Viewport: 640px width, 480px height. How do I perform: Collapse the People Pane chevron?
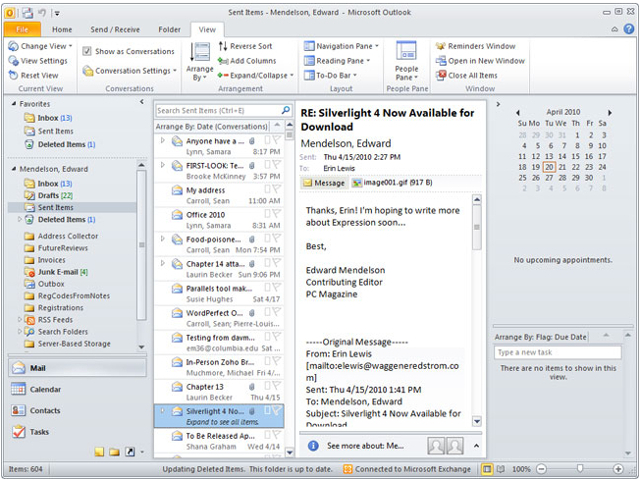(476, 446)
